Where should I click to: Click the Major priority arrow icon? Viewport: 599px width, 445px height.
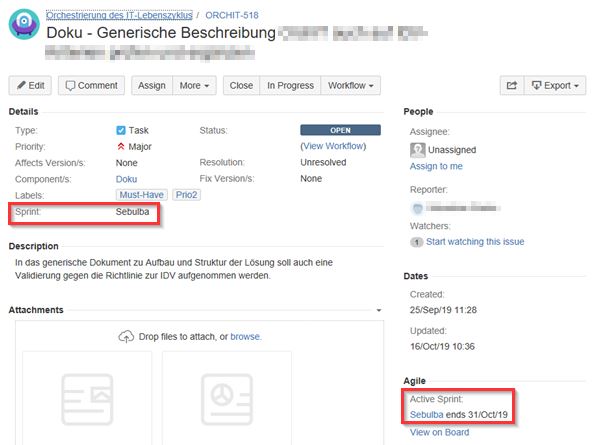(121, 146)
